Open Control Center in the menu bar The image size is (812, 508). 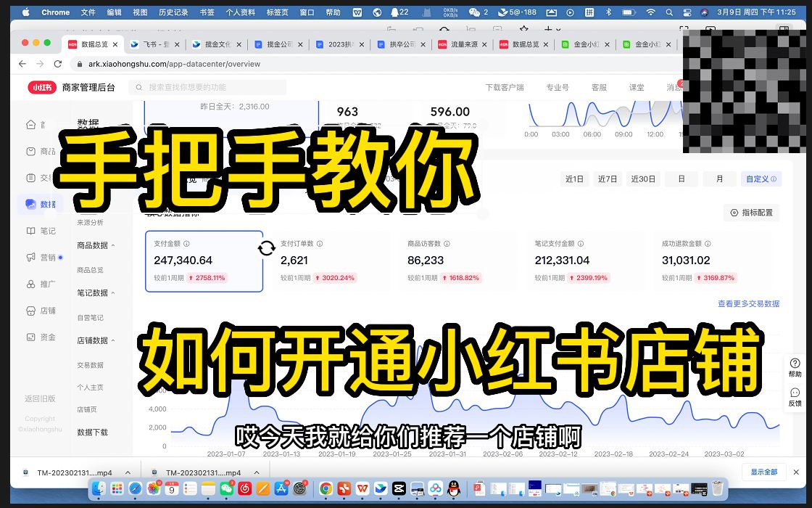coord(687,12)
